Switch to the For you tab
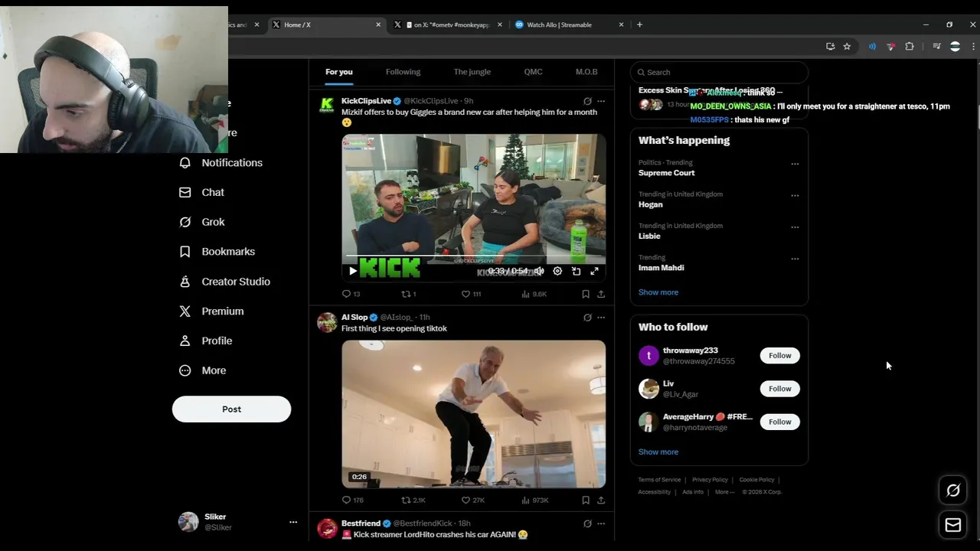Viewport: 980px width, 551px height. click(x=339, y=72)
